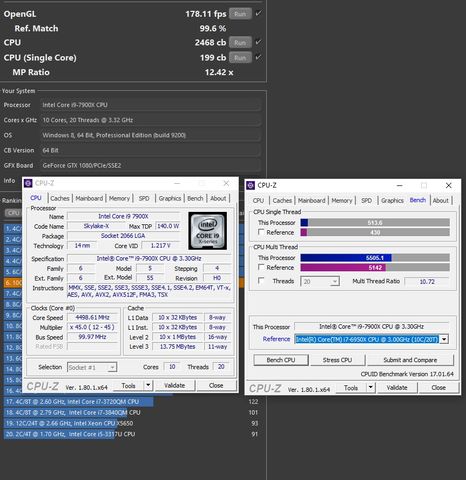Enable the Single Thread Reference checkbox
This screenshot has width=466, height=480.
coord(261,232)
